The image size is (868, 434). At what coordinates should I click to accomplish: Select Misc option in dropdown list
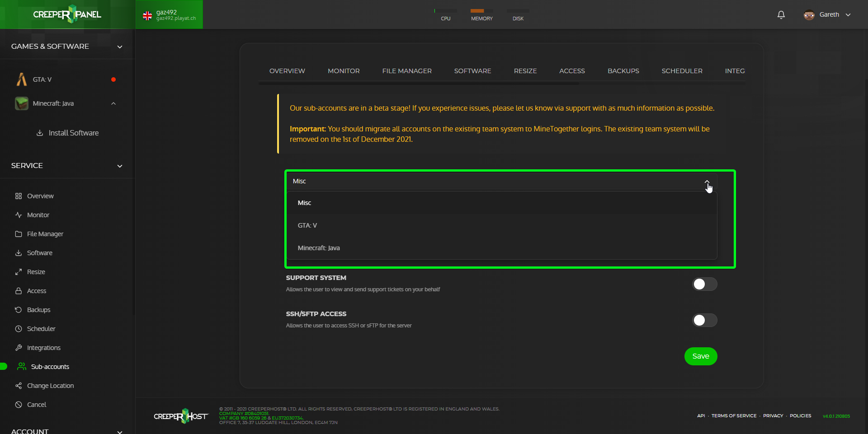pos(502,203)
